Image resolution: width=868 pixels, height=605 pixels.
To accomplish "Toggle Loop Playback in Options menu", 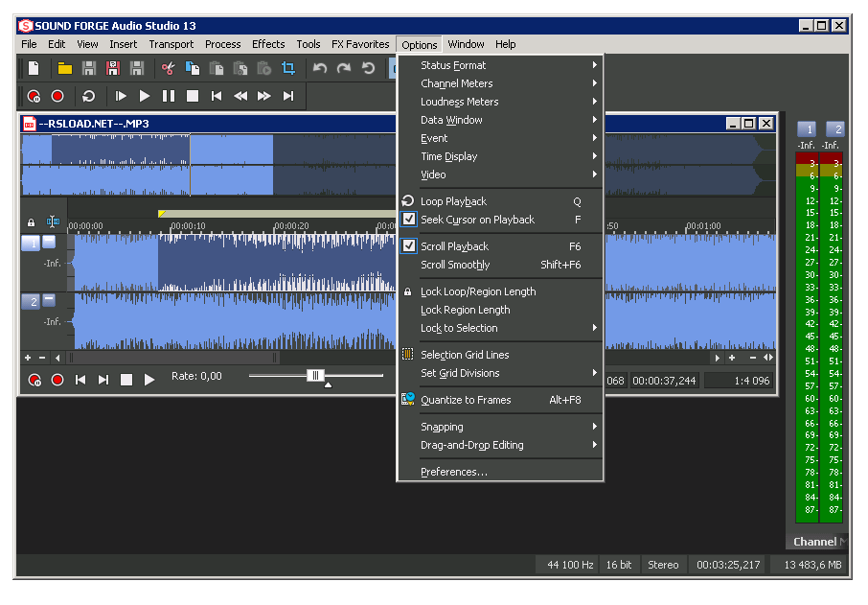I will (x=453, y=201).
